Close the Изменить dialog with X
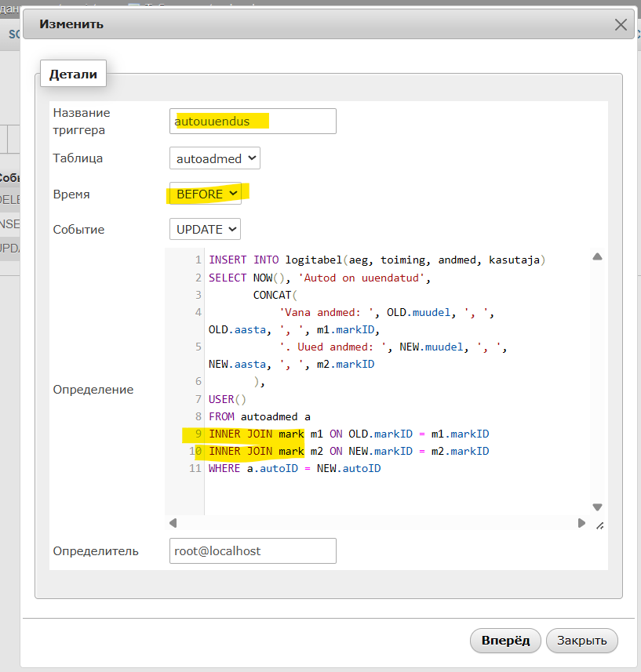The height and width of the screenshot is (672, 641). pos(621,24)
